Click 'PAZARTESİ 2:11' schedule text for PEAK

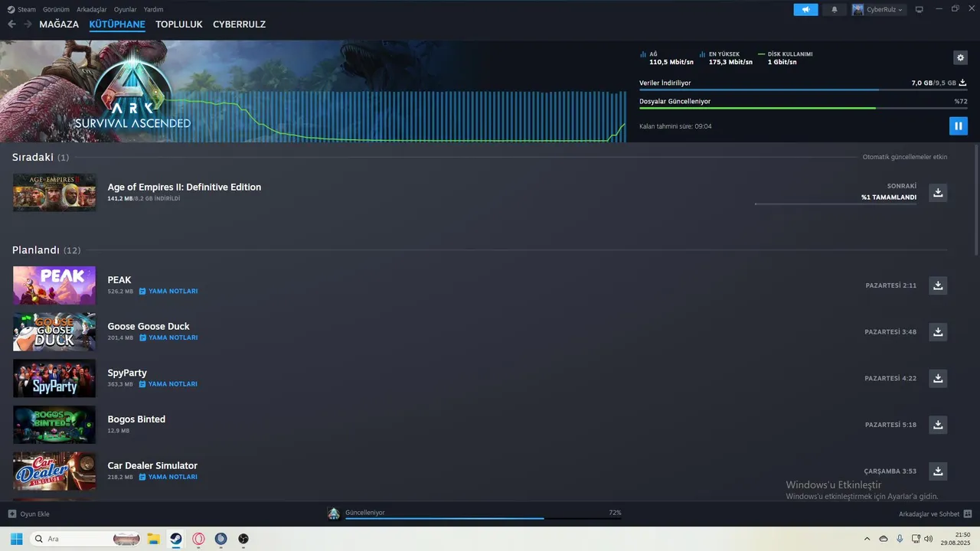tap(890, 285)
